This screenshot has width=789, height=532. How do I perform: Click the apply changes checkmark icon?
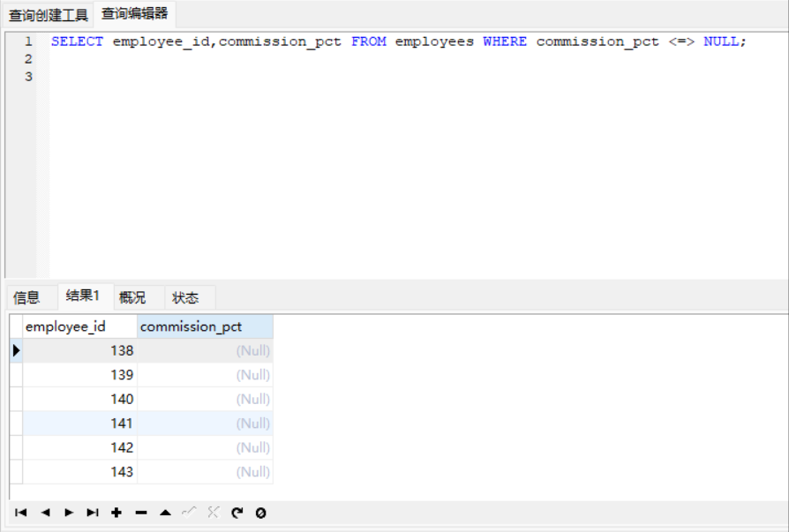[x=189, y=513]
